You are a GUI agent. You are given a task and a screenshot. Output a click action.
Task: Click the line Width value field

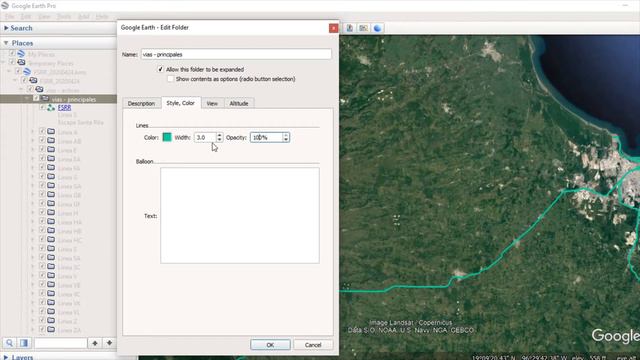[x=205, y=138]
